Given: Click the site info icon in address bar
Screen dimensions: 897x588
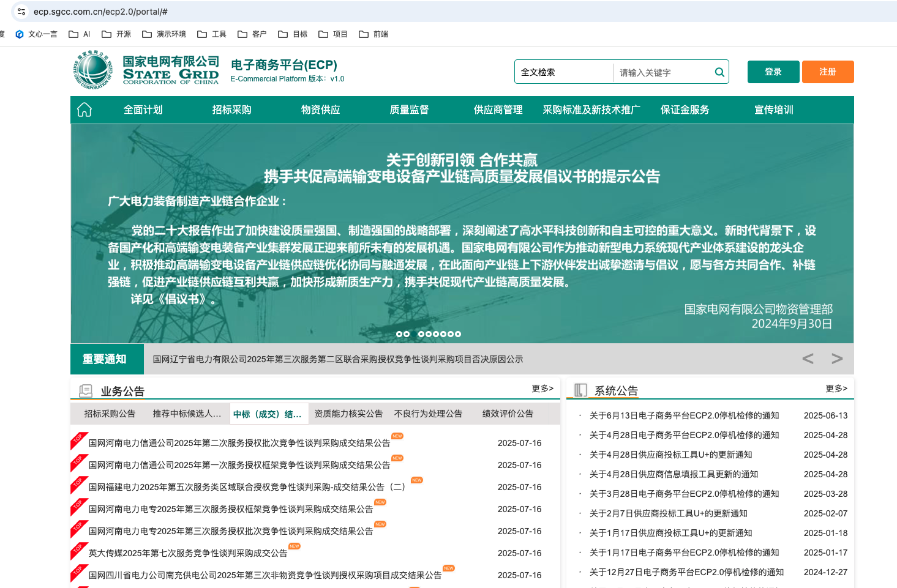Looking at the screenshot, I should pos(21,12).
